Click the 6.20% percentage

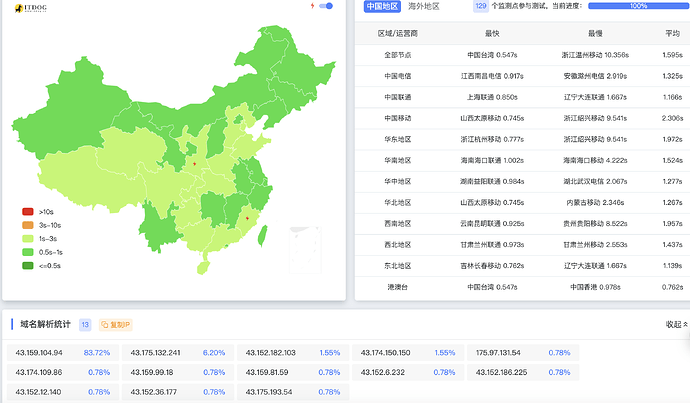point(214,353)
